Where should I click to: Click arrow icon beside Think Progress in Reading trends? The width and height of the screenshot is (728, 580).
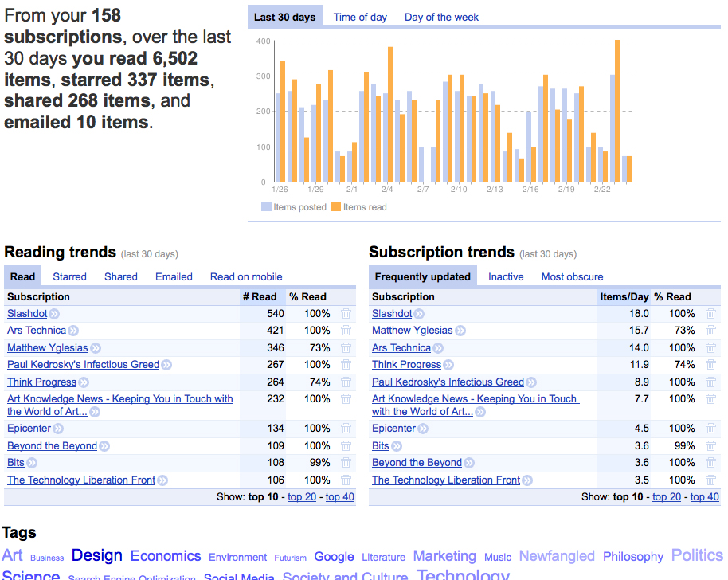tap(84, 382)
